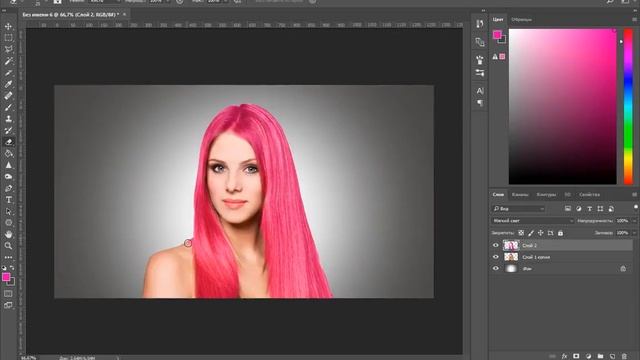Select the Rectangular Marquee tool

click(8, 38)
